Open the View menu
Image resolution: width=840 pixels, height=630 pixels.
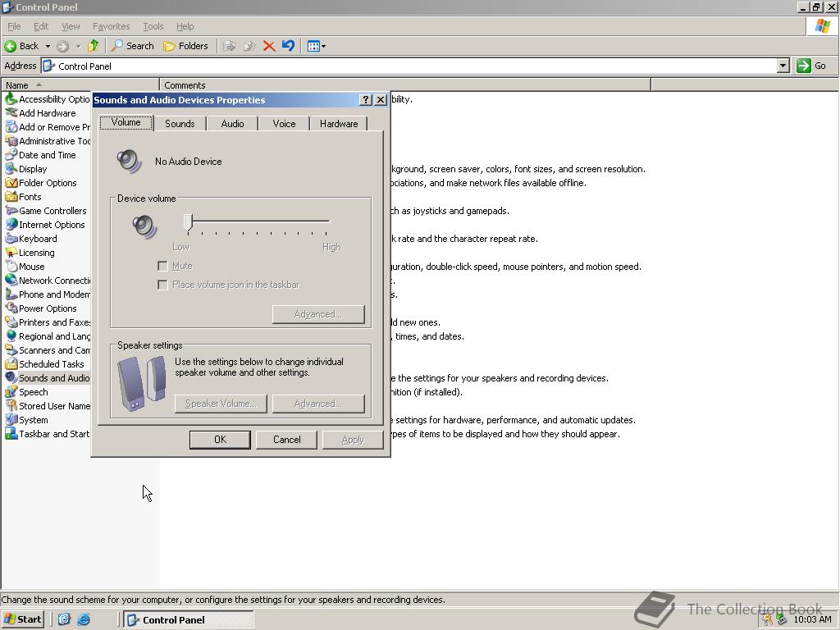tap(71, 26)
